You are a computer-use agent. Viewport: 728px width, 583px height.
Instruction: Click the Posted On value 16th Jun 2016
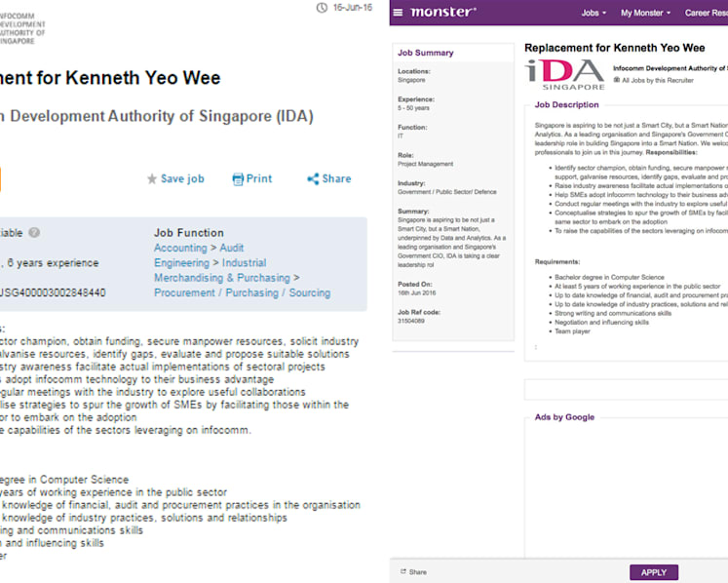click(416, 293)
